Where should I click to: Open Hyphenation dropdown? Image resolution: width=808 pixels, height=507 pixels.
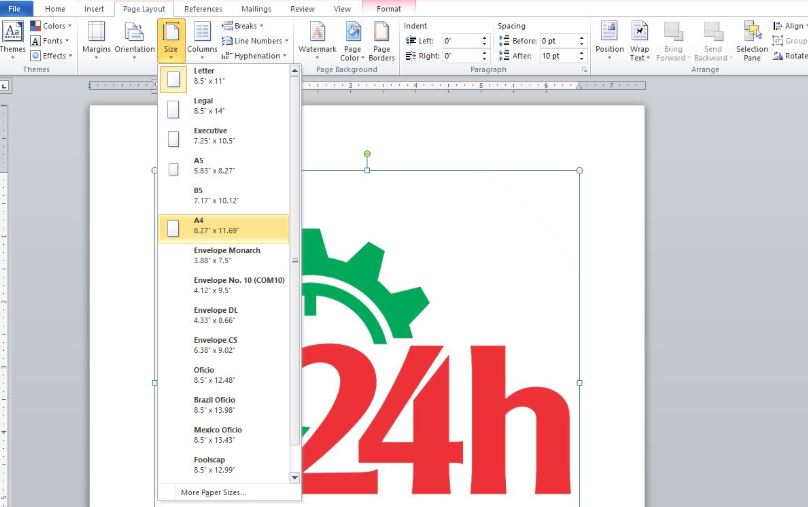pyautogui.click(x=254, y=56)
